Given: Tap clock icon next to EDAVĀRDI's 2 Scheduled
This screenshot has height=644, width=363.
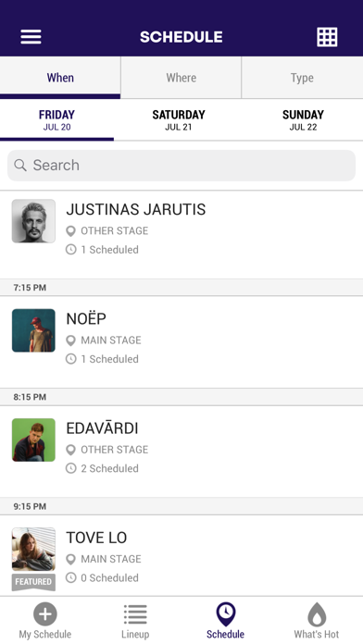Looking at the screenshot, I should 70,468.
